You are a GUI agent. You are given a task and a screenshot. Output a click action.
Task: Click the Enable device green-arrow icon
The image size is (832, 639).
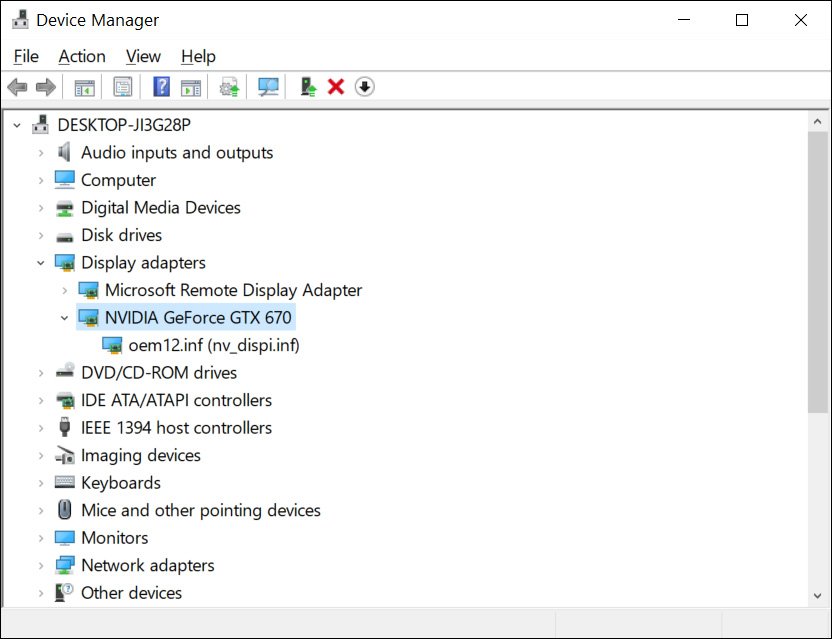point(309,87)
